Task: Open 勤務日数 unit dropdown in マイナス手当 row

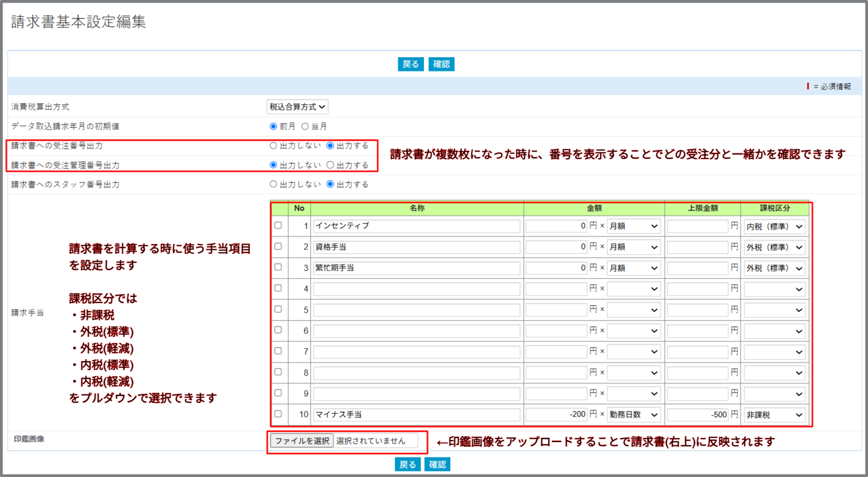Action: click(x=634, y=415)
